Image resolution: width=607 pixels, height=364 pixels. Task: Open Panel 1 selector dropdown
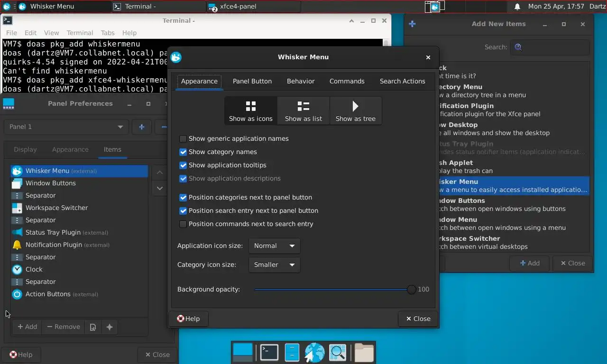point(66,127)
